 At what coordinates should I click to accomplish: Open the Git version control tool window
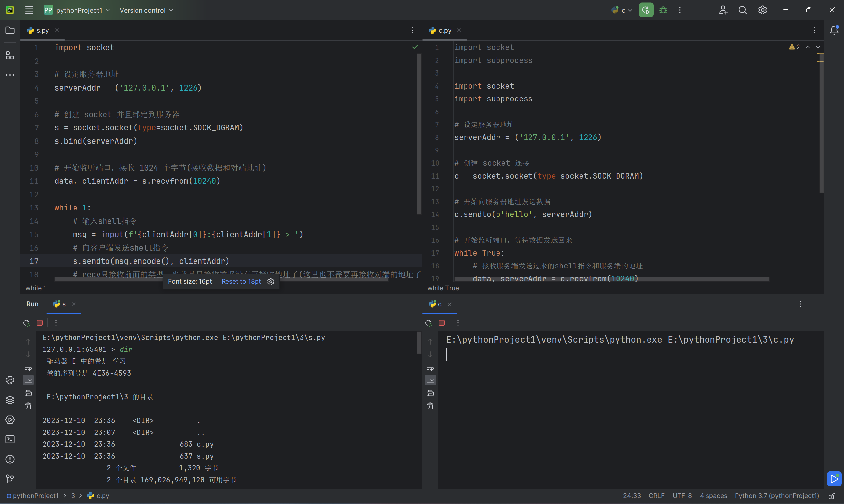pos(10,479)
